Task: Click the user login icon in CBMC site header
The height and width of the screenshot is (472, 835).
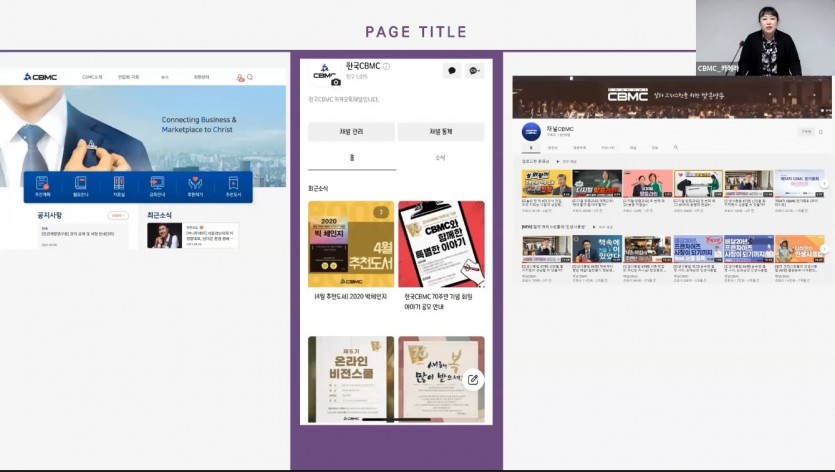Action: point(240,78)
